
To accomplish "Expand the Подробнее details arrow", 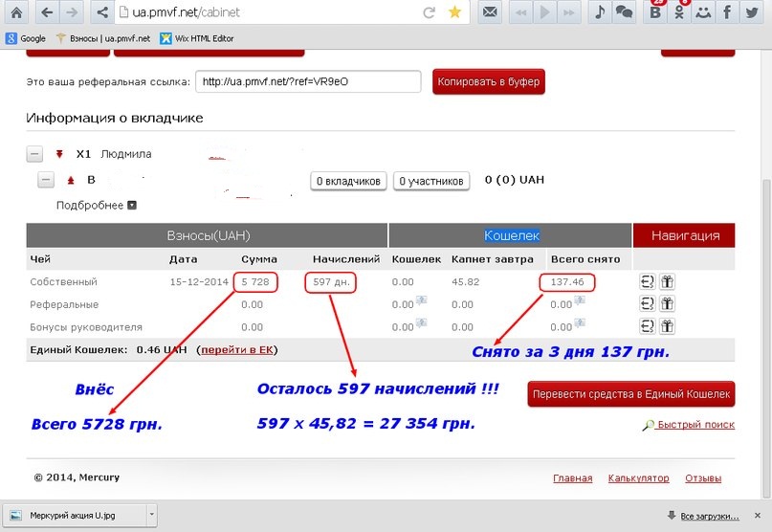I will pos(132,205).
